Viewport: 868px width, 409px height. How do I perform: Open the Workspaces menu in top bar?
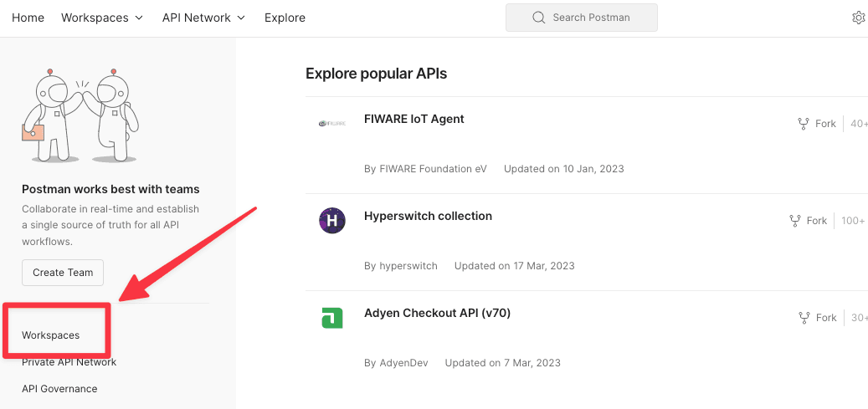102,18
